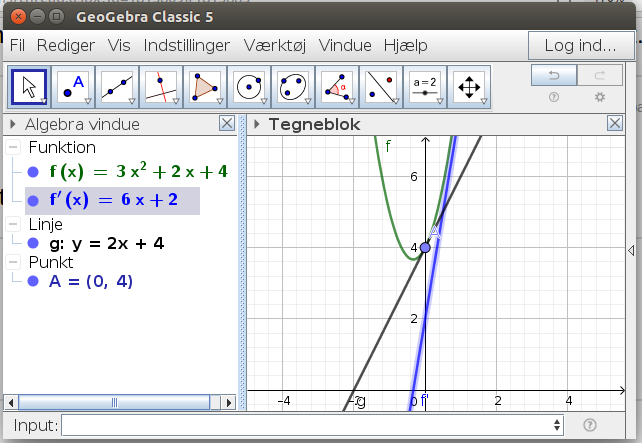Click Algebra scrollbar right arrow

[228, 403]
